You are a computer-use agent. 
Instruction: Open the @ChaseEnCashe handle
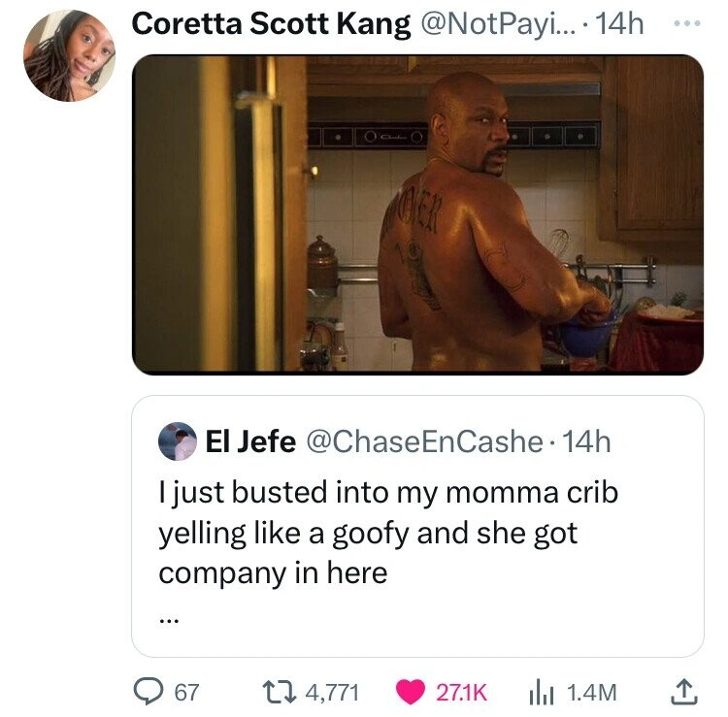(x=423, y=442)
